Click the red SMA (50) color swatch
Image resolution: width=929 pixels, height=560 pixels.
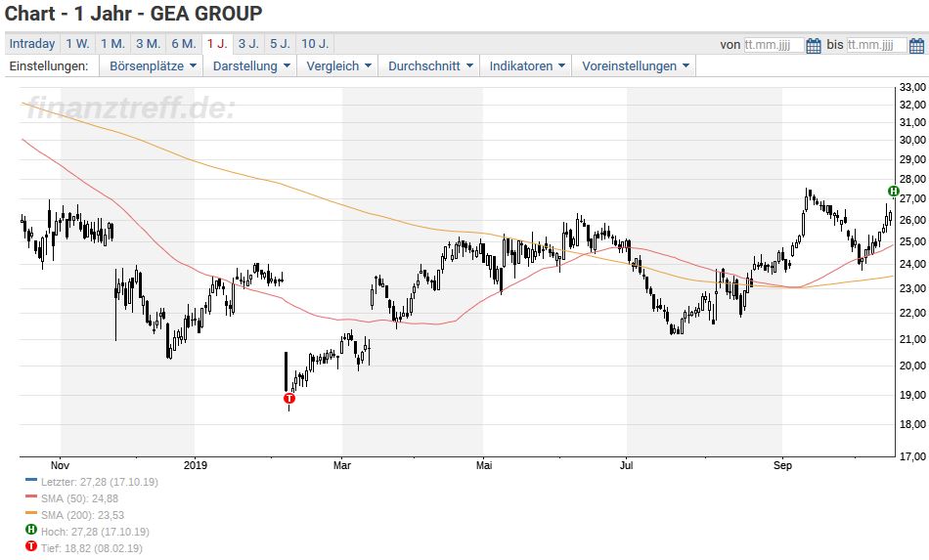coord(31,496)
